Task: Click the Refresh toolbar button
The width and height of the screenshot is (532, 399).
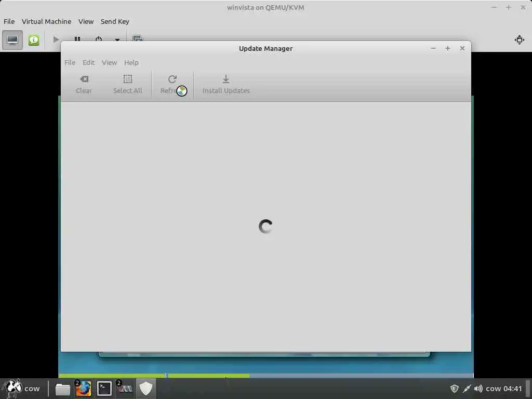Action: pos(172,85)
